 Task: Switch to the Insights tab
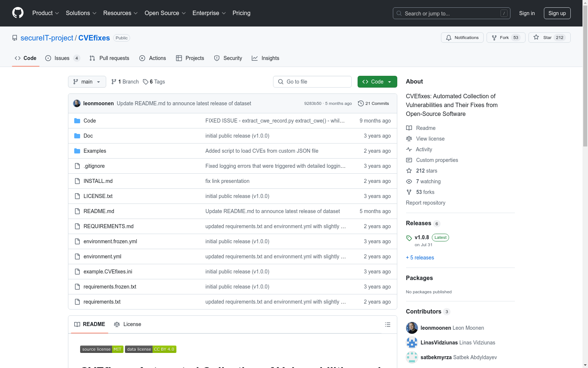(x=265, y=58)
